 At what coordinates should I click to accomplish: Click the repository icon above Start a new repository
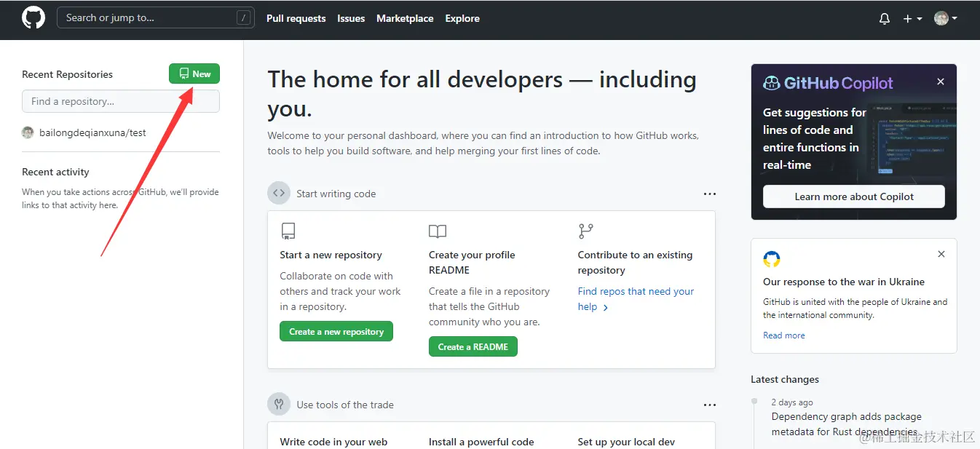[x=288, y=231]
